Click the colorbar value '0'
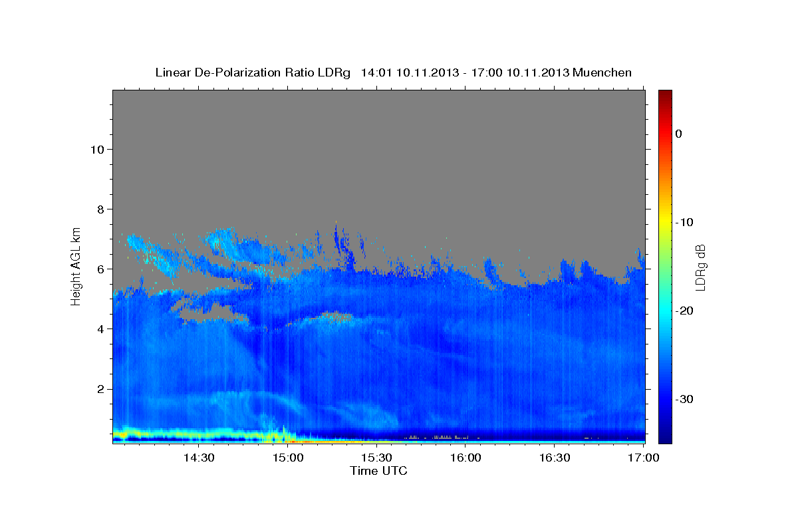 pyautogui.click(x=679, y=134)
